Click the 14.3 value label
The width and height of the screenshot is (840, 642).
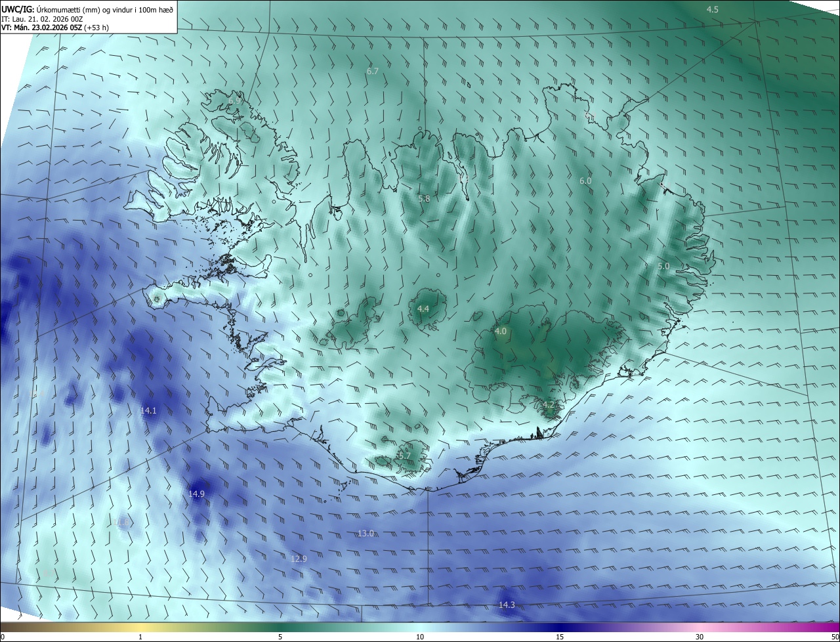pos(507,605)
